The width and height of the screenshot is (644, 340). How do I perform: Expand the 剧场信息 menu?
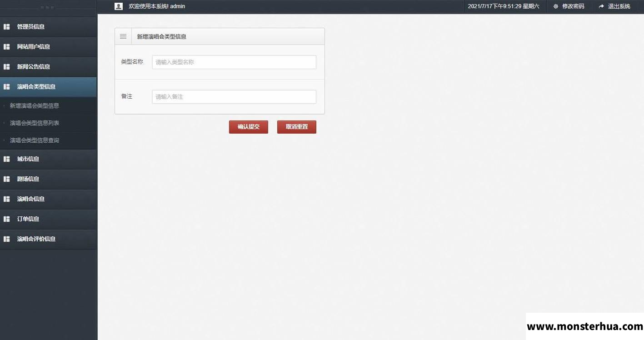pos(48,179)
